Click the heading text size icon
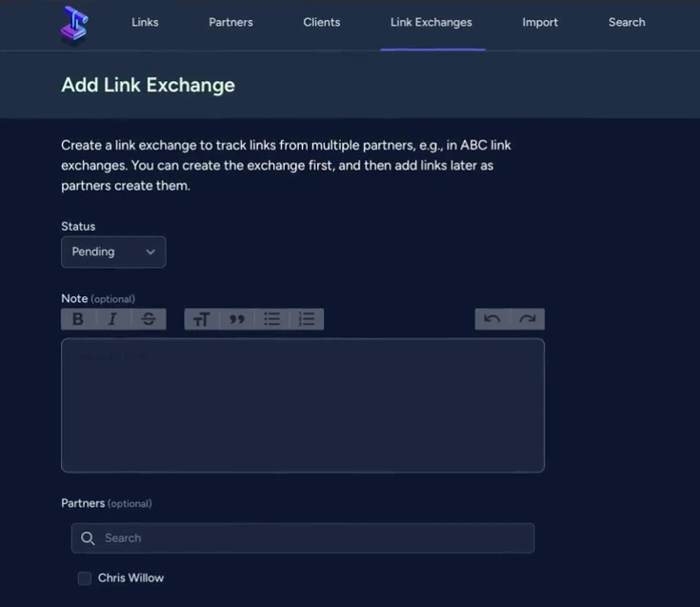 [201, 319]
